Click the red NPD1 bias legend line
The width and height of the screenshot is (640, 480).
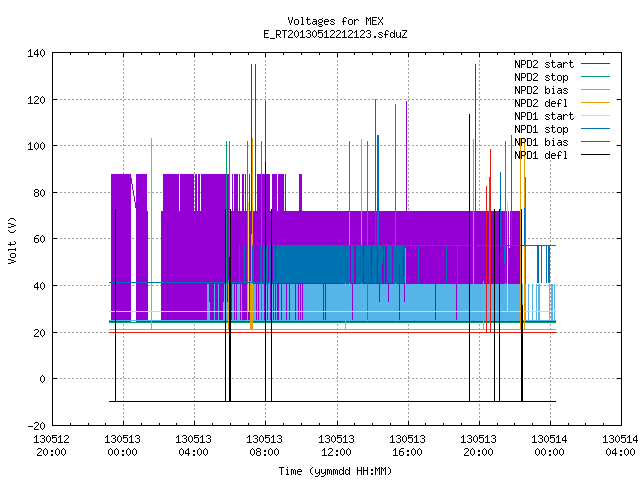[x=596, y=142]
